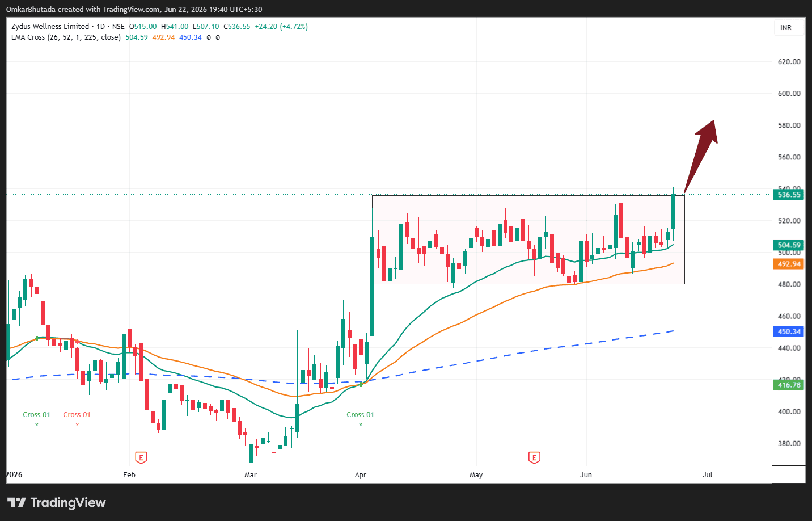This screenshot has width=812, height=521.
Task: Click the earnings E icon near Feb
Action: (x=141, y=457)
